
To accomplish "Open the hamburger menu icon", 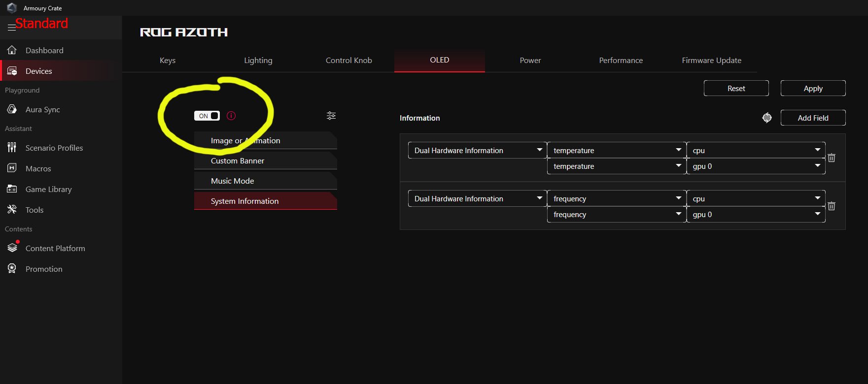I will [11, 28].
